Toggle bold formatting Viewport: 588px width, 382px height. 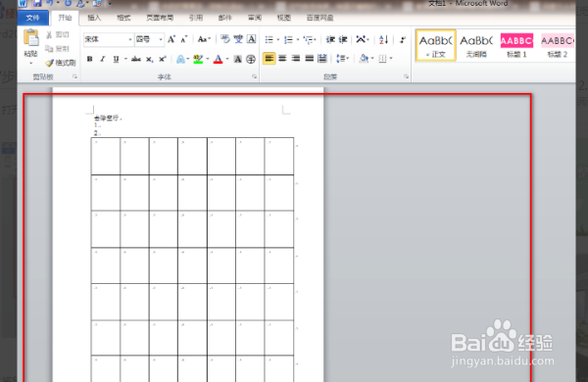coord(89,59)
